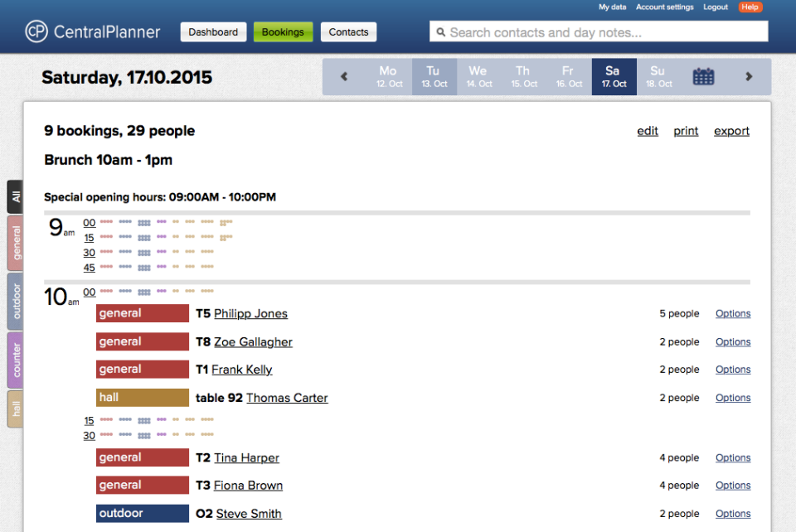Viewport: 796px width, 532px height.
Task: Open contact Fiona Brown
Action: [248, 486]
